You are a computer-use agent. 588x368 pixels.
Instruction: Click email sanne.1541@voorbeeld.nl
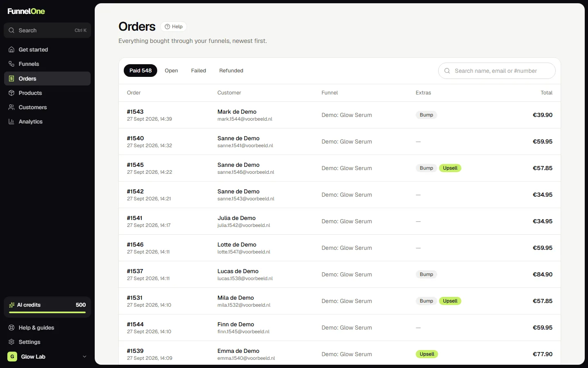point(245,146)
